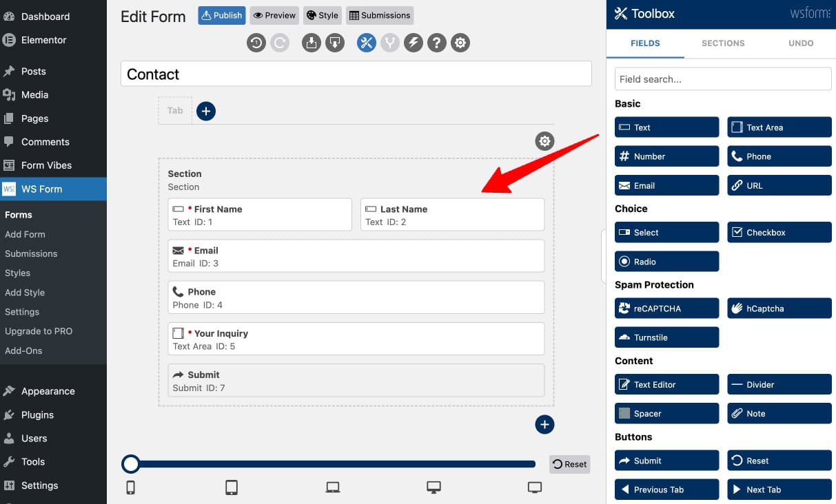
Task: Add a Previous Tab button
Action: click(666, 490)
